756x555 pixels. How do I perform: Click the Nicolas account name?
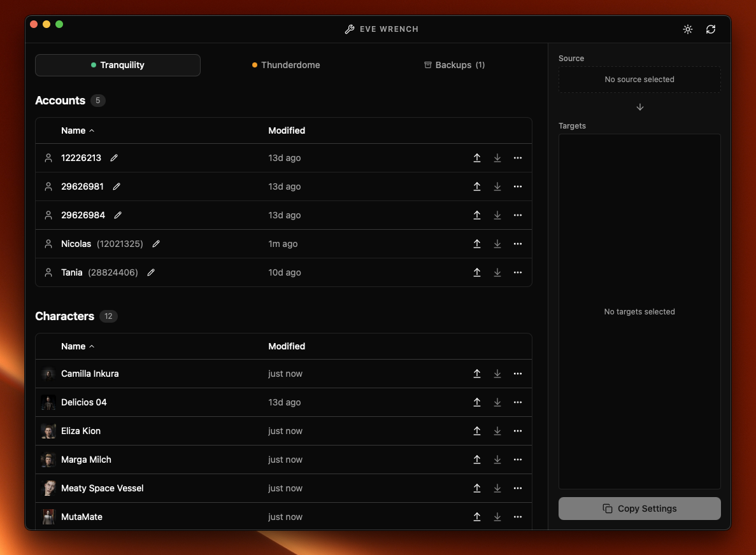pos(76,244)
